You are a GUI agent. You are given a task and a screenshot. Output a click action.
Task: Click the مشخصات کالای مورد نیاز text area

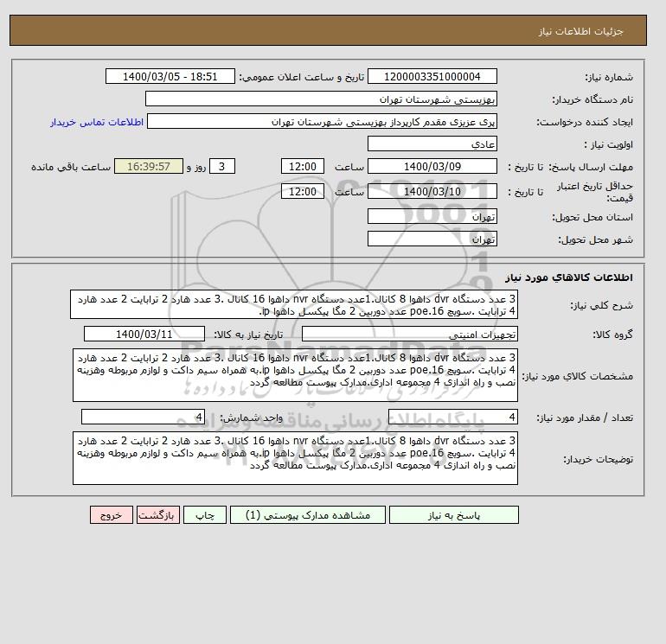[x=295, y=375]
